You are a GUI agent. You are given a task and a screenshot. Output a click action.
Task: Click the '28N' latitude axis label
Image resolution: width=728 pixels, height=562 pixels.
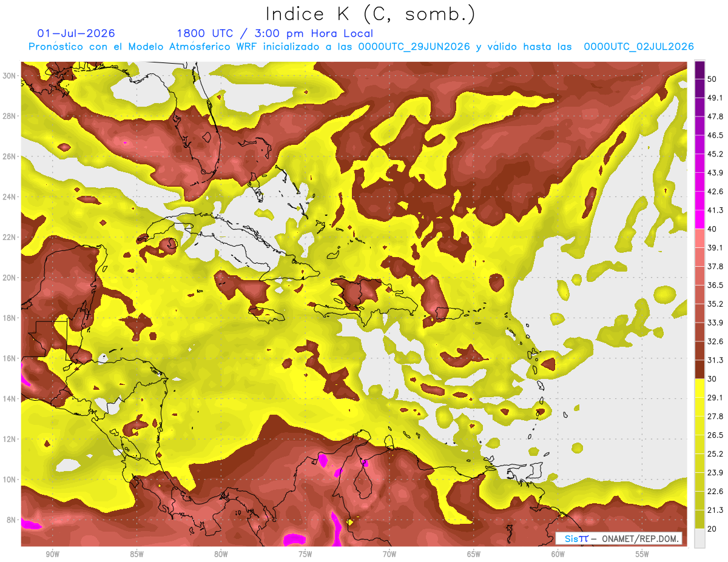pyautogui.click(x=8, y=116)
